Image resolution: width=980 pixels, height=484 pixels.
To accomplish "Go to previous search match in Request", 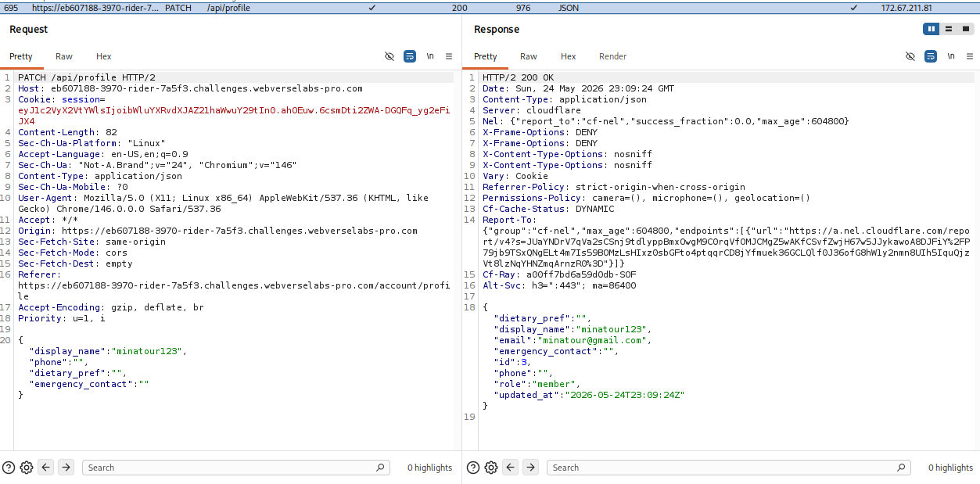I will pyautogui.click(x=46, y=468).
